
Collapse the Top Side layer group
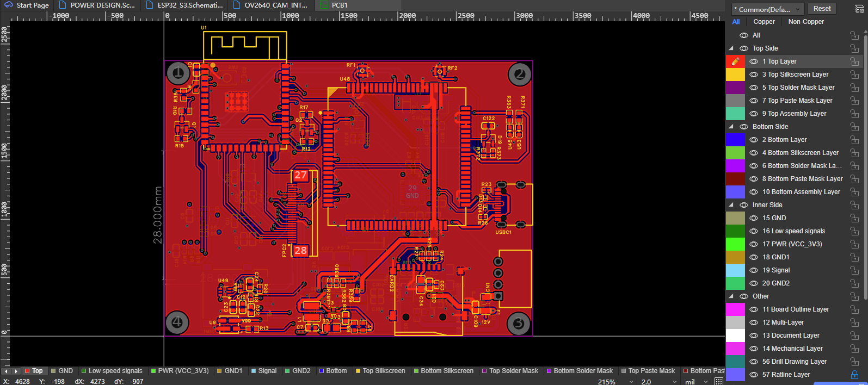point(731,48)
